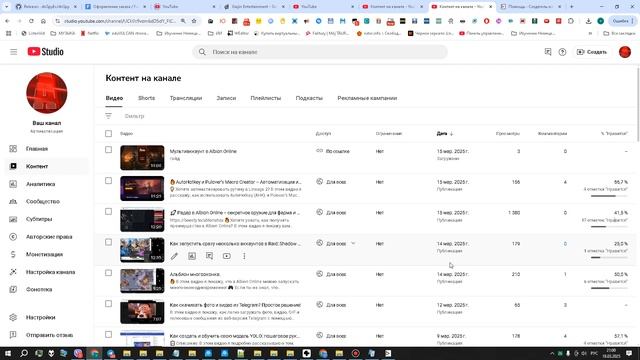Click the Создать button
640x360 pixels.
[591, 52]
